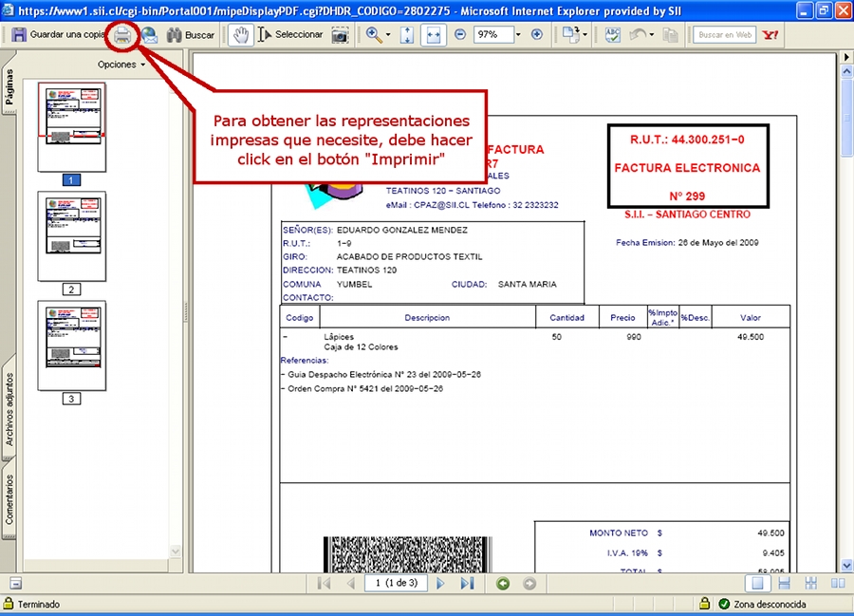Jump to the last page
The image size is (854, 616).
coord(467,584)
